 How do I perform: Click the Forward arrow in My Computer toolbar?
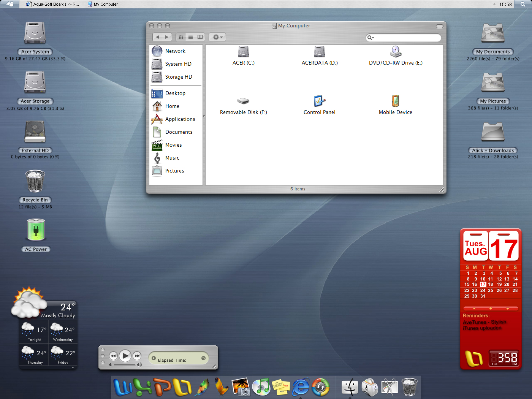click(x=167, y=37)
